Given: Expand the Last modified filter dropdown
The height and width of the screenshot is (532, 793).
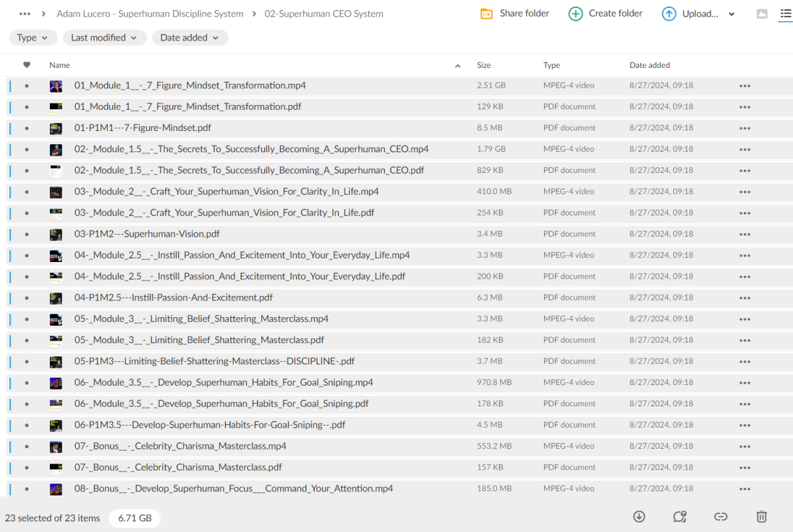Looking at the screenshot, I should [x=104, y=38].
